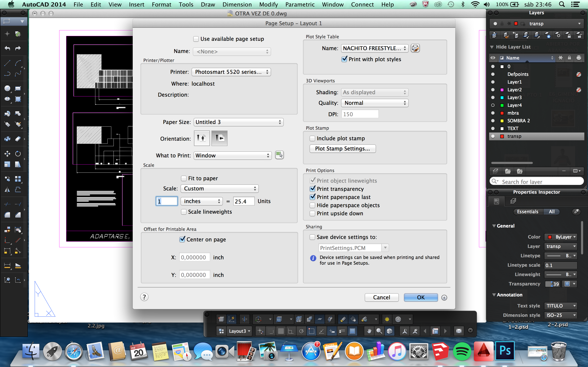This screenshot has width=588, height=367.
Task: Enable Include plot stamp checkbox
Action: coord(312,138)
